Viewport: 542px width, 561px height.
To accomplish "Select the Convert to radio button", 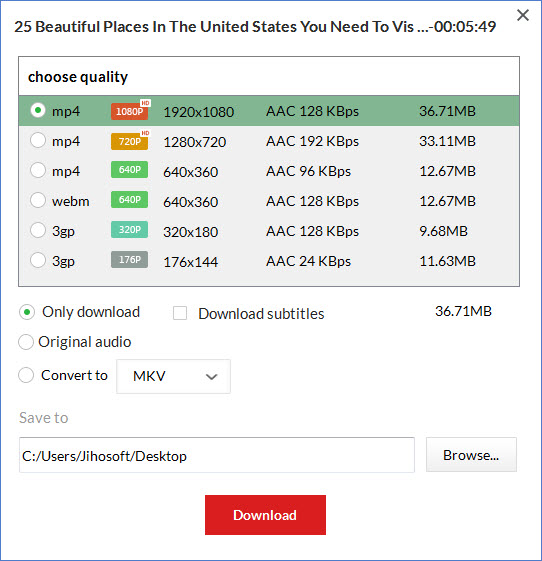I will (x=26, y=375).
